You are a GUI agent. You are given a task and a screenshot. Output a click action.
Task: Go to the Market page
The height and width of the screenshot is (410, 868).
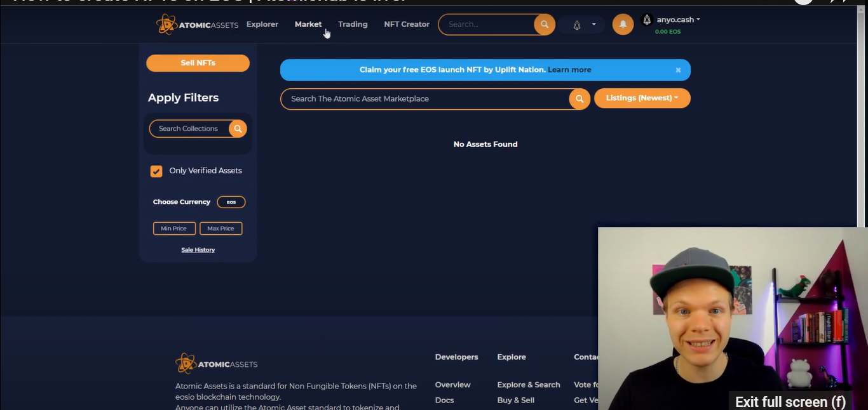coord(308,24)
